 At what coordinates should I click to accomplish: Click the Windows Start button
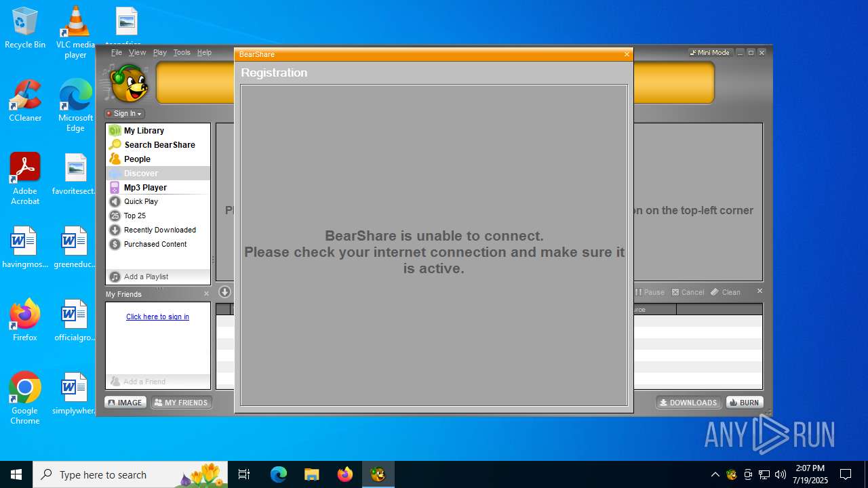click(16, 474)
